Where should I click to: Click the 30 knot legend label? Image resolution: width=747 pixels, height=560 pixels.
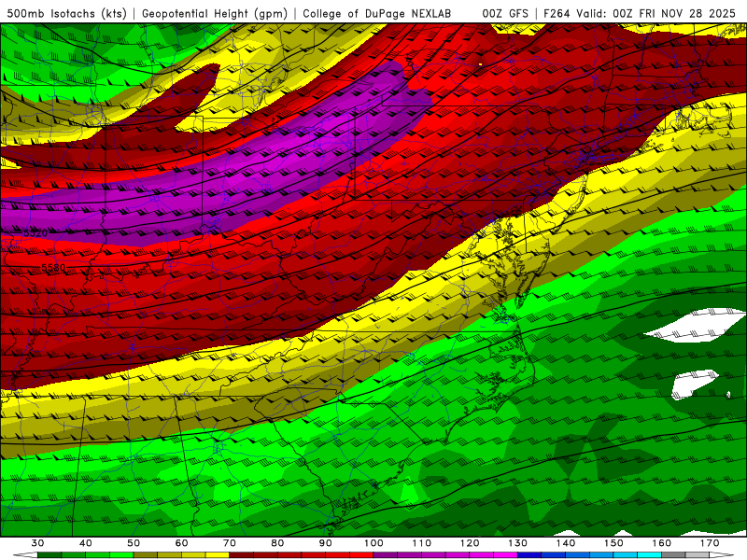[x=37, y=543]
